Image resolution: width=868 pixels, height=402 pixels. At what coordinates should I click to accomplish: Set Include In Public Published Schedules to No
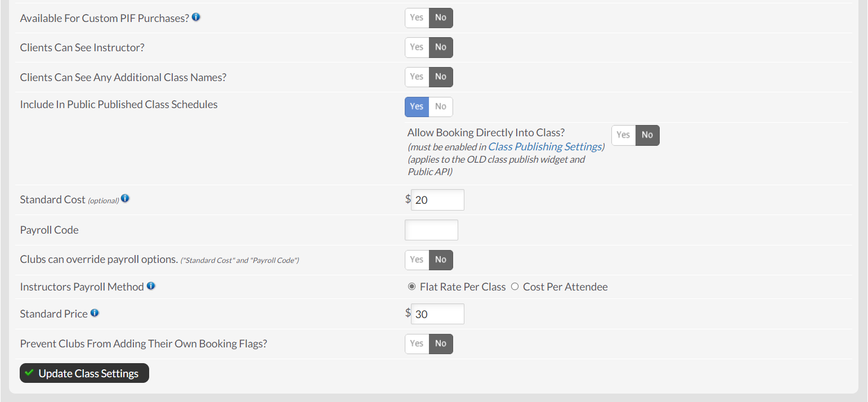click(x=441, y=106)
